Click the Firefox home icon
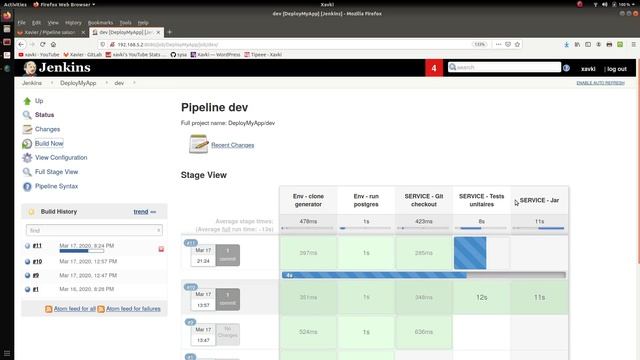 tap(53, 44)
